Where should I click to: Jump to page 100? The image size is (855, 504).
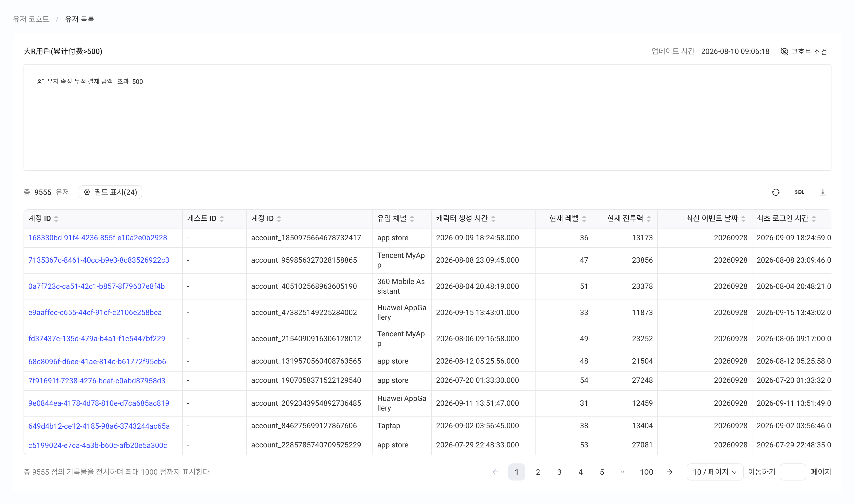pyautogui.click(x=646, y=472)
